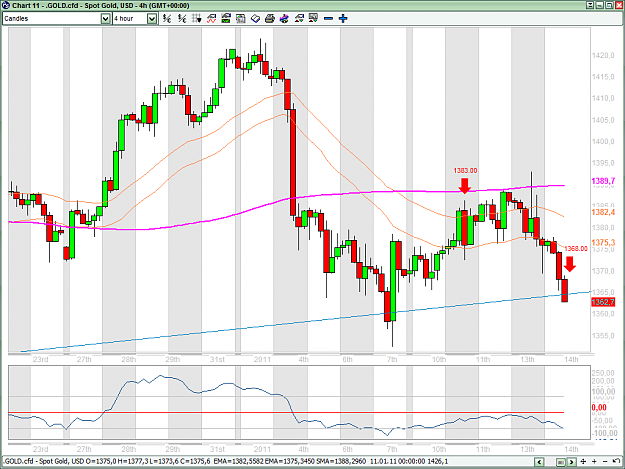The height and width of the screenshot is (469, 625).
Task: Click the magenta 1389,7 SMA price label
Action: pyautogui.click(x=603, y=181)
